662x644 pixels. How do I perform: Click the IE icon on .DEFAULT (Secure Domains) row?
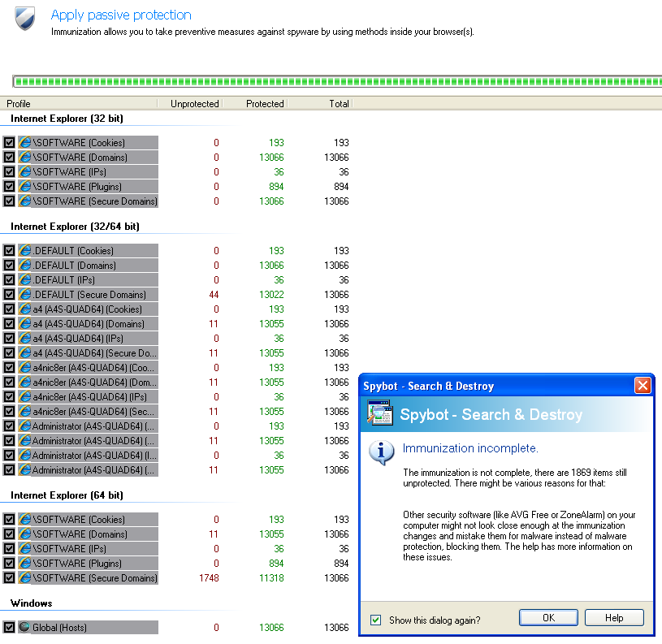pyautogui.click(x=25, y=295)
